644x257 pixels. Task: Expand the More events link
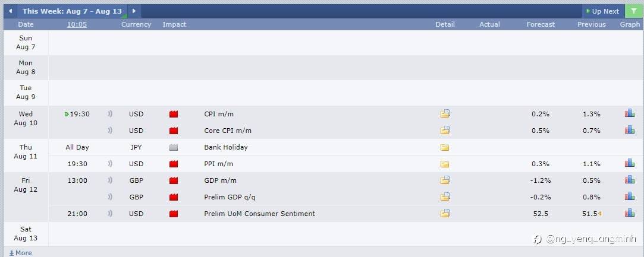(21, 253)
